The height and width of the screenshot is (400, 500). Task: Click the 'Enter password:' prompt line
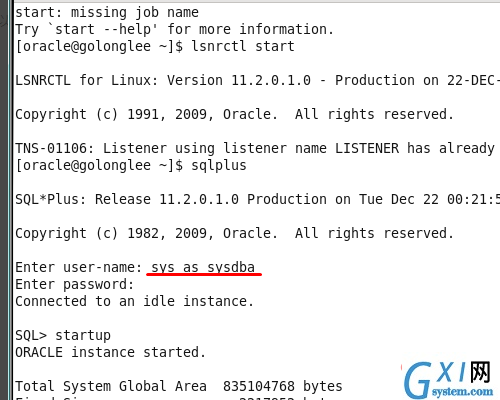(x=75, y=284)
